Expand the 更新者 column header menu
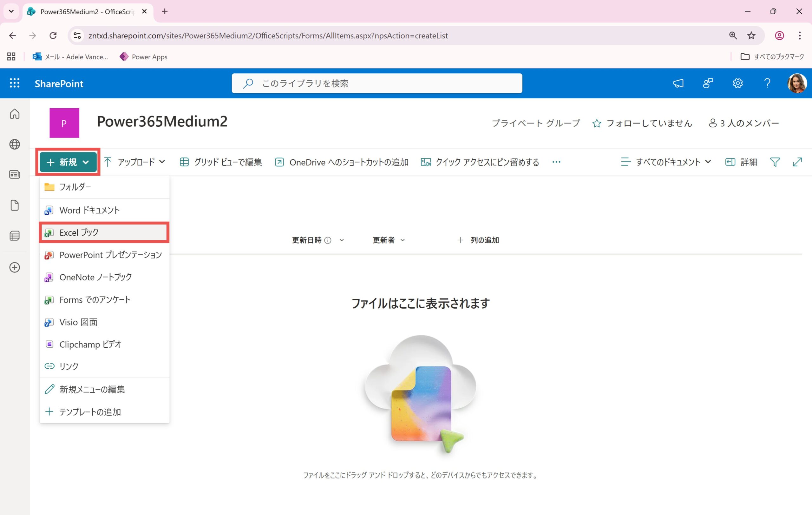 point(389,240)
